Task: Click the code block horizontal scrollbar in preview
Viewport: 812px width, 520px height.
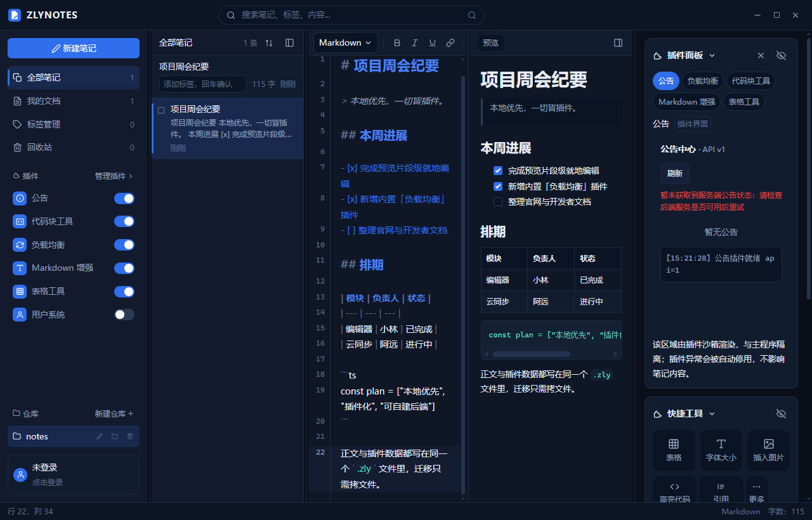Action: coord(532,354)
